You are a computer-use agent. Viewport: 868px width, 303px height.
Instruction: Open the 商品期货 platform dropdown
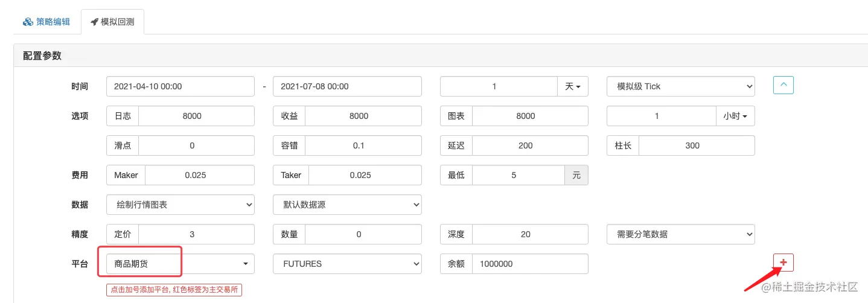click(x=180, y=264)
